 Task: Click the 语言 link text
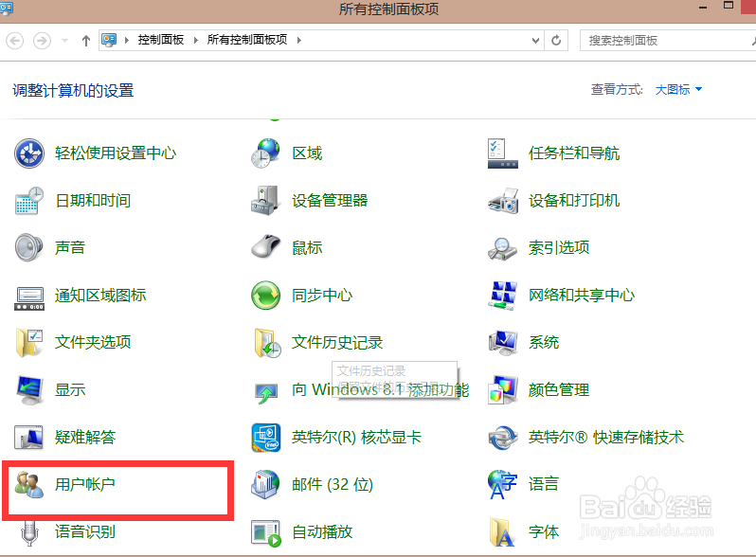pyautogui.click(x=544, y=484)
